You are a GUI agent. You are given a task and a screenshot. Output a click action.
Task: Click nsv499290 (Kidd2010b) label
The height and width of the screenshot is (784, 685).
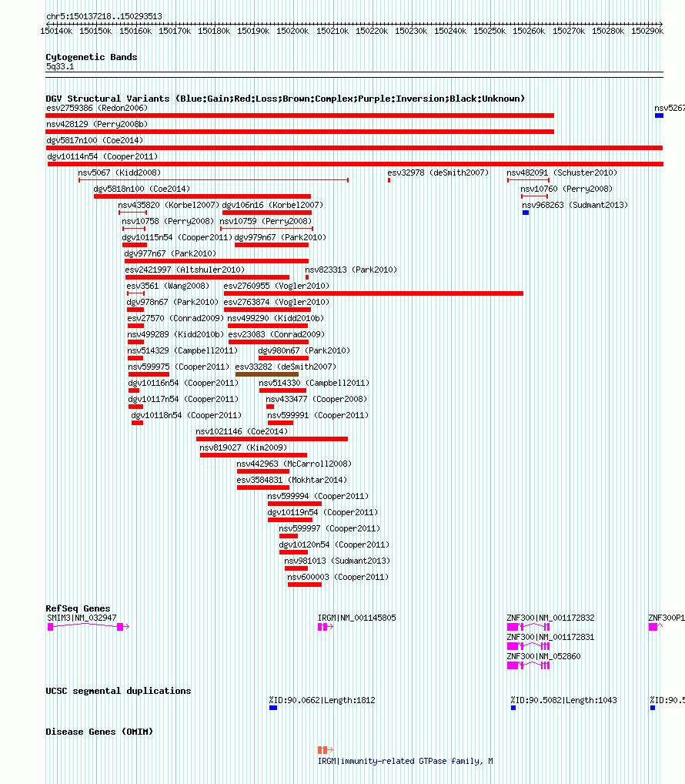coord(276,318)
